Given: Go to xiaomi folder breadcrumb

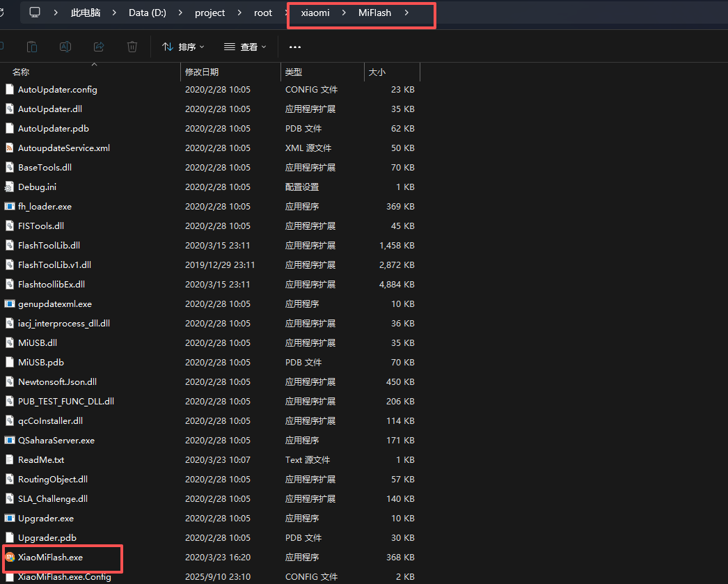Looking at the screenshot, I should [x=315, y=13].
